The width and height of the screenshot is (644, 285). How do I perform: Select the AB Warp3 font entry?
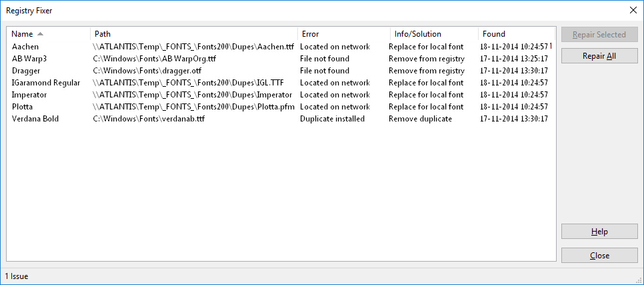coord(281,59)
